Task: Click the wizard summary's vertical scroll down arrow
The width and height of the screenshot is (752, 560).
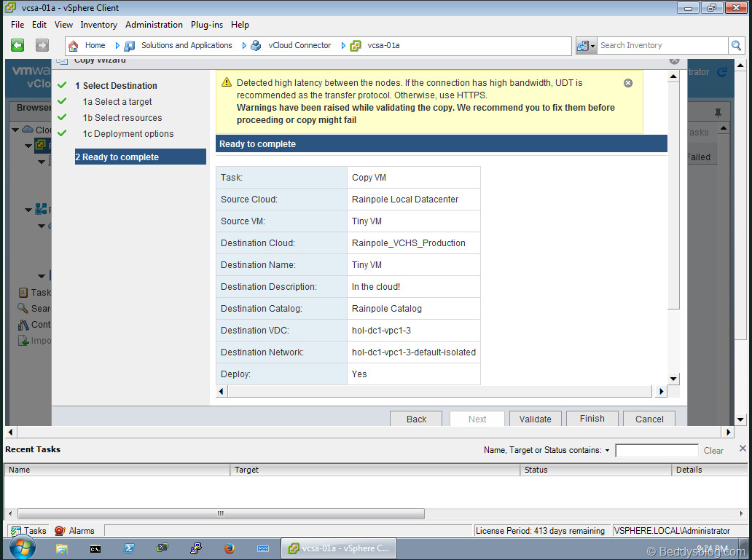Action: (673, 379)
